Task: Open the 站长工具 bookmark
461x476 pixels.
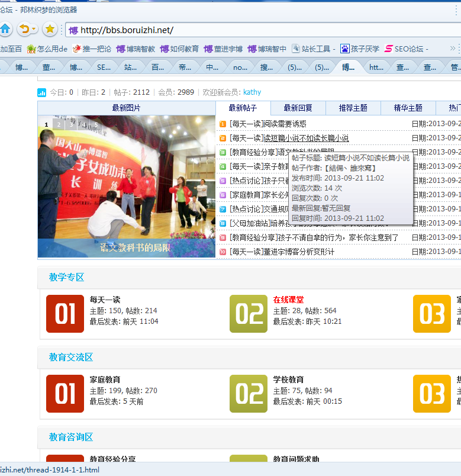Action: [313, 49]
